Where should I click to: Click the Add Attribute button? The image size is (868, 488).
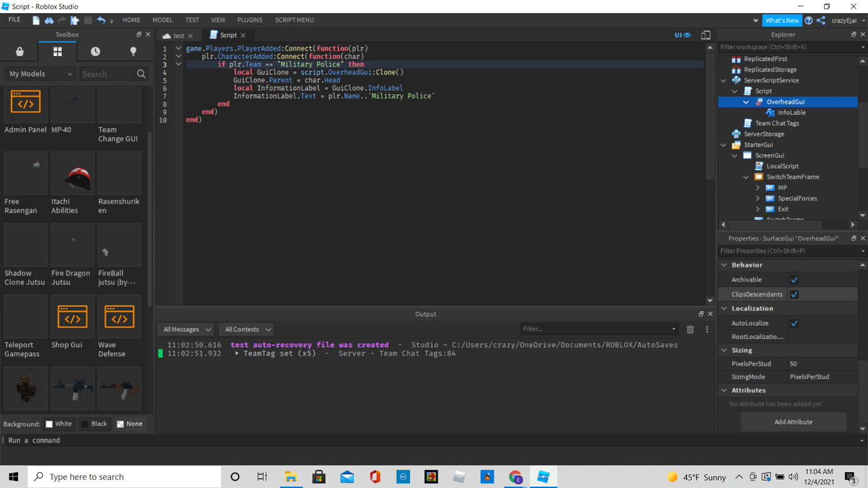point(793,422)
